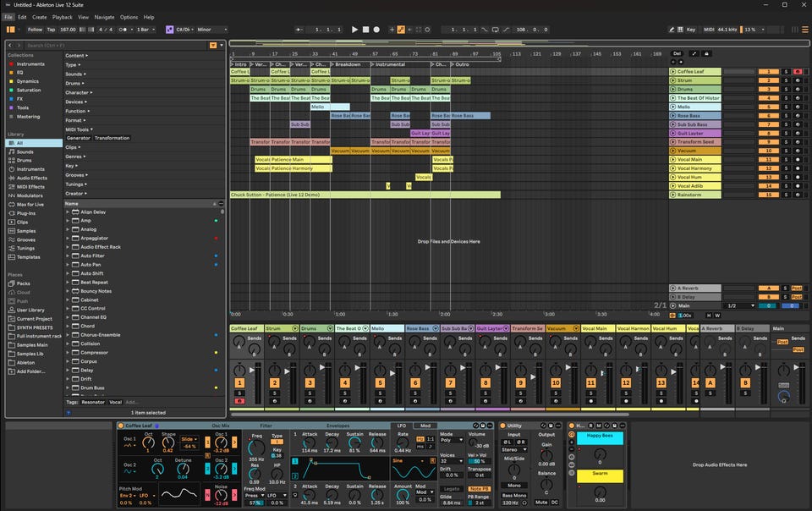Click the arrangement lock icon
812x511 pixels.
[707, 54]
